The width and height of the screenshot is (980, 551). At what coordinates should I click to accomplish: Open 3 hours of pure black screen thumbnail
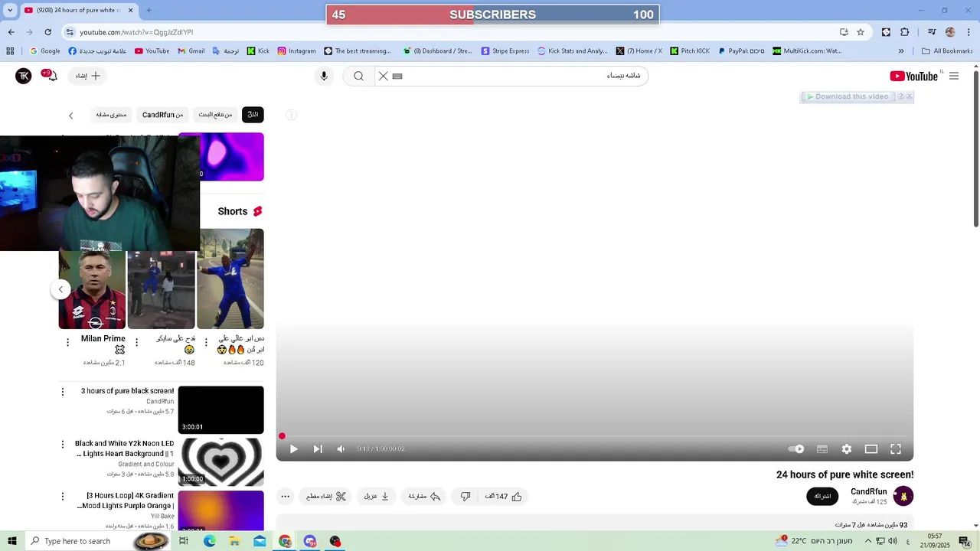[220, 409]
